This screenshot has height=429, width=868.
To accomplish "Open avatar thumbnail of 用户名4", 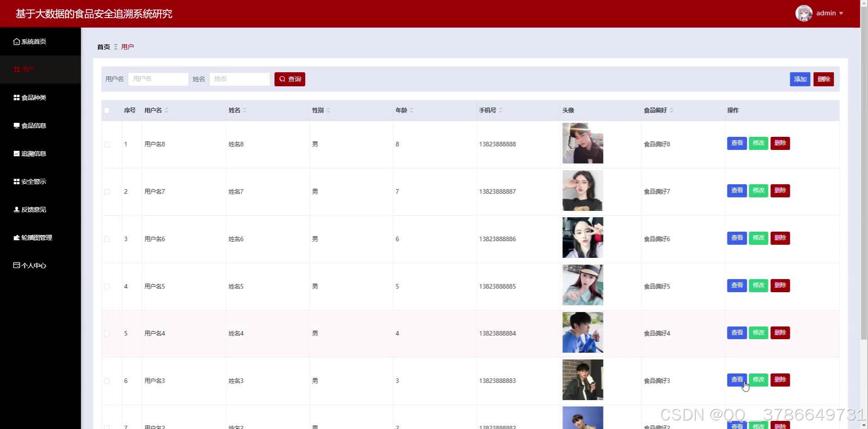I will pos(583,332).
